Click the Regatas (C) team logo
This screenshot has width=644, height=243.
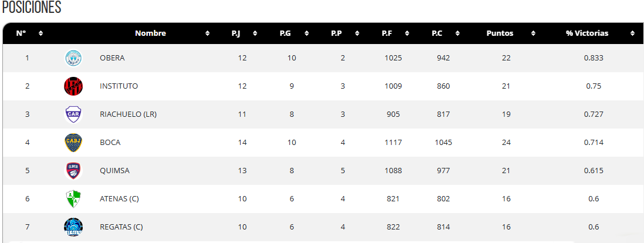pos(73,227)
